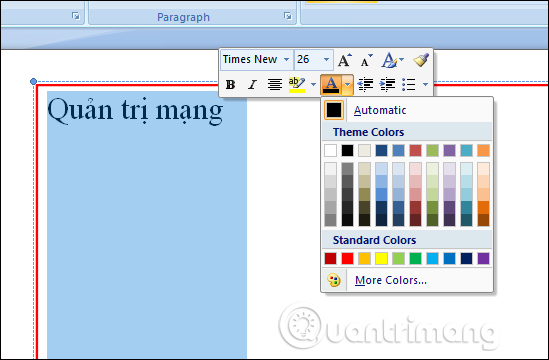Select purple theme color swatch
This screenshot has height=360, width=549.
[x=449, y=151]
